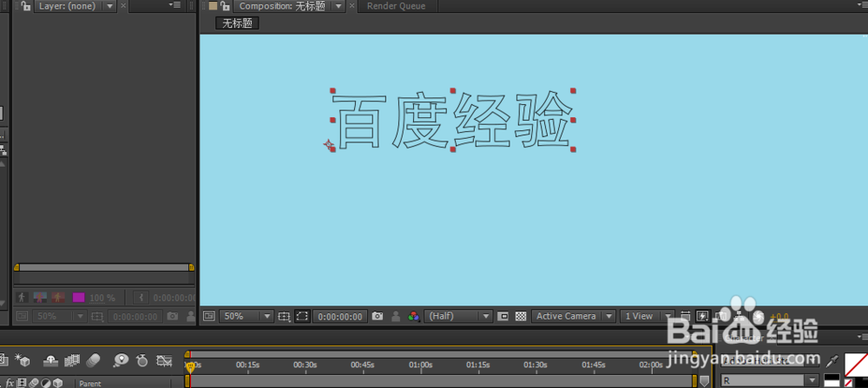Open the Active Camera dropdown
The height and width of the screenshot is (388, 868).
[574, 316]
